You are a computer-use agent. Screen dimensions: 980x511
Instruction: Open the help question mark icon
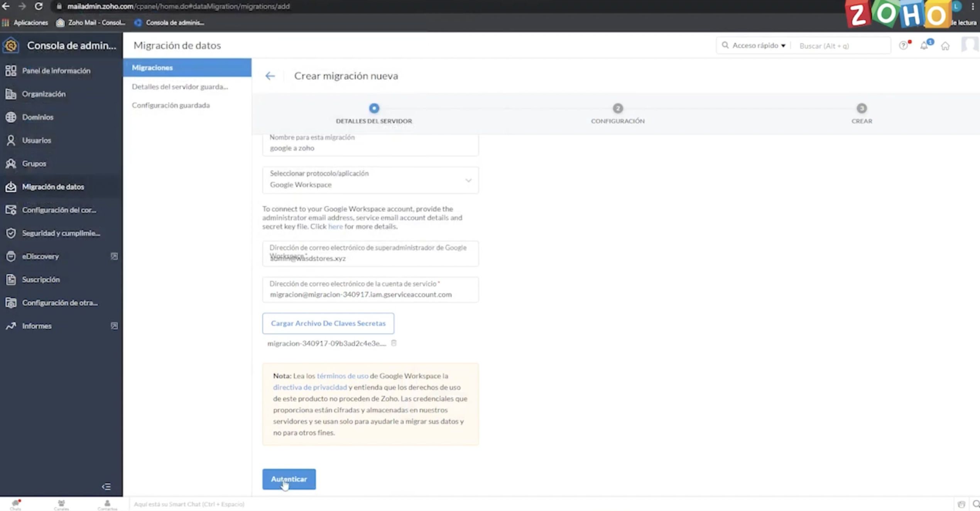[x=903, y=46]
